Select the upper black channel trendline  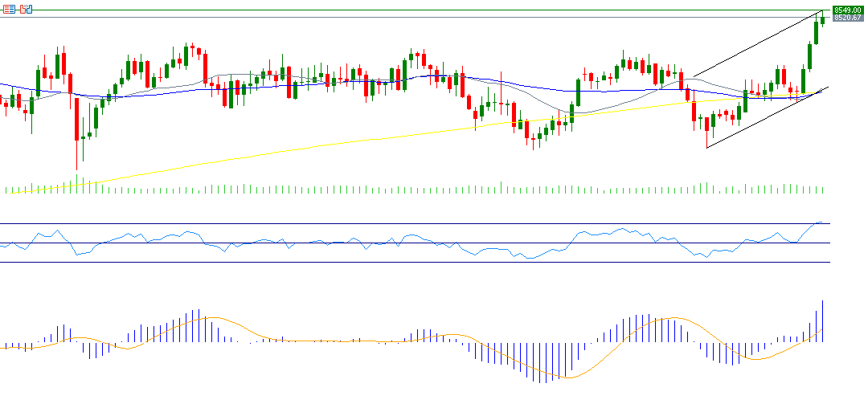coord(755,45)
